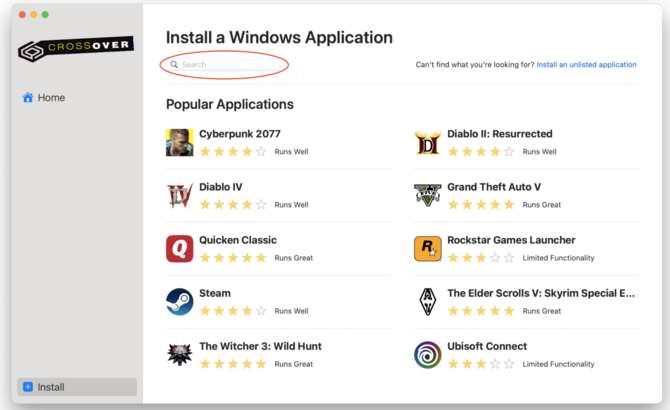This screenshot has width=670, height=410.
Task: Choose the Grand Theft Auto V title
Action: pyautogui.click(x=494, y=187)
